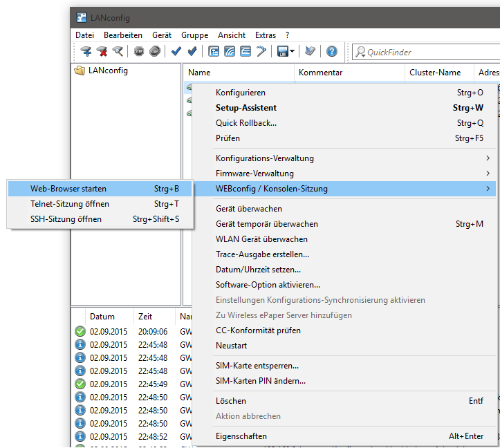This screenshot has width=500, height=448.
Task: Choose SSH-Sitzung öffnen
Action: coord(66,219)
